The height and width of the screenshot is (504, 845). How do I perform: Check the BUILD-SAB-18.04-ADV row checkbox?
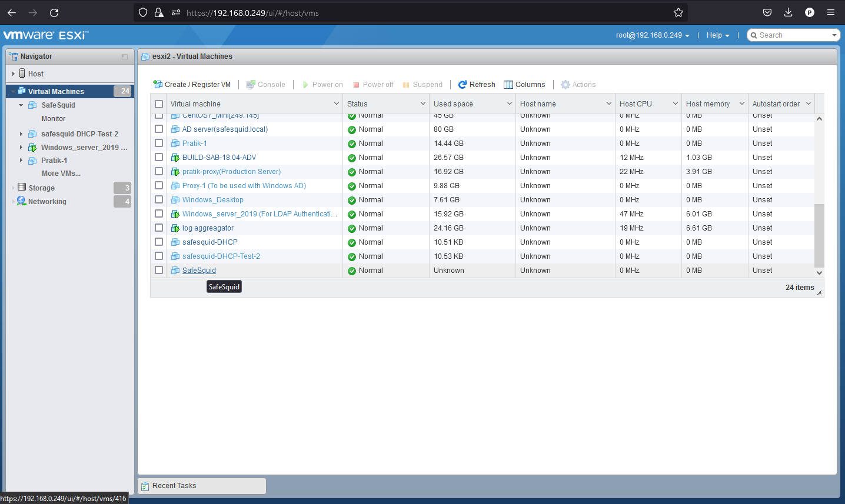[159, 157]
